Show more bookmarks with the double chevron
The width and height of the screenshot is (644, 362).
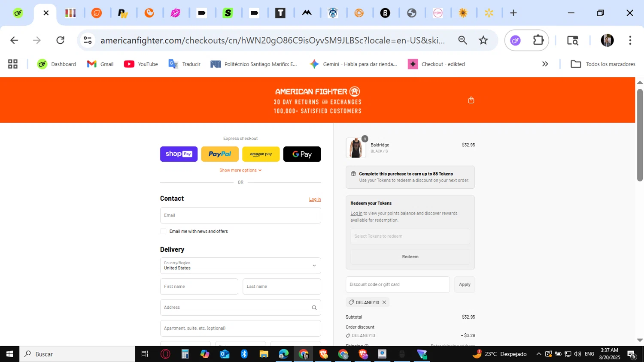[545, 64]
